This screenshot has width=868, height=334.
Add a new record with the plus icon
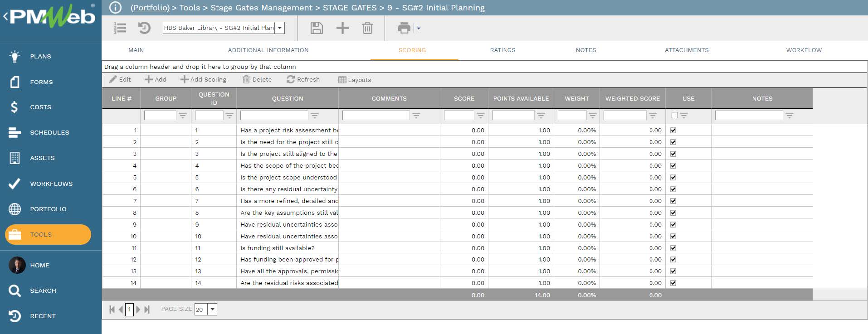point(342,28)
